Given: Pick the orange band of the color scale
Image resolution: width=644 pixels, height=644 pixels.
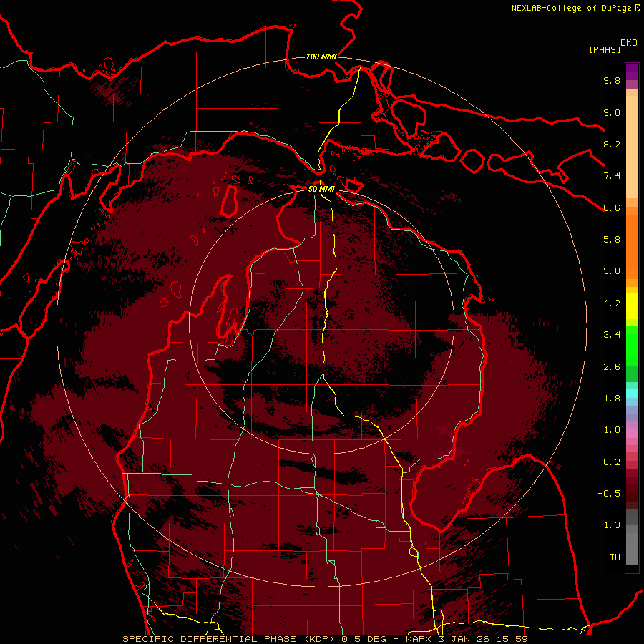Looking at the screenshot, I should [632, 247].
